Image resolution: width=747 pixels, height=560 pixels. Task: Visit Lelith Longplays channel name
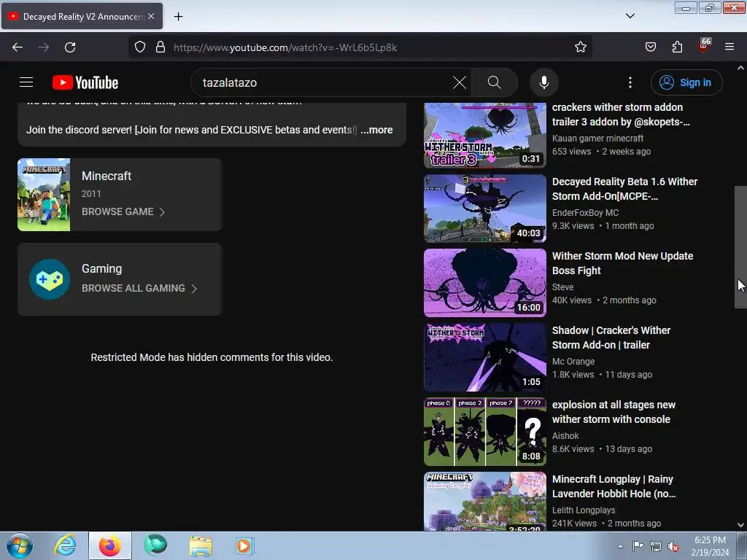pos(584,510)
